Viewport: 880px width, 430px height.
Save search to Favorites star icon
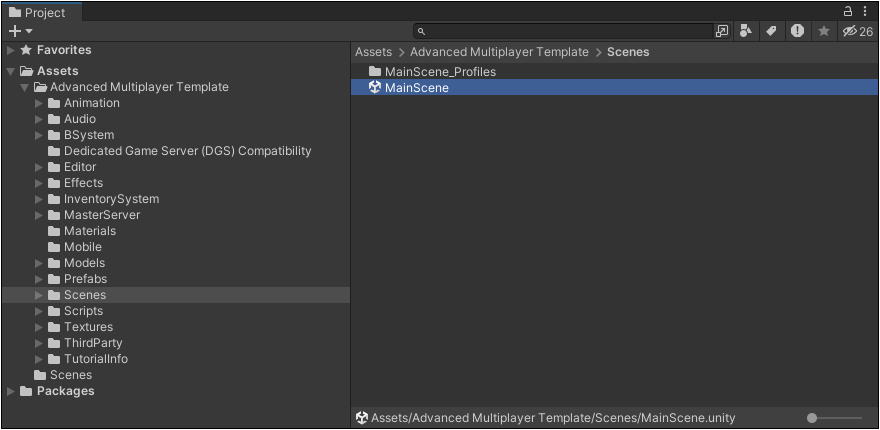[823, 31]
